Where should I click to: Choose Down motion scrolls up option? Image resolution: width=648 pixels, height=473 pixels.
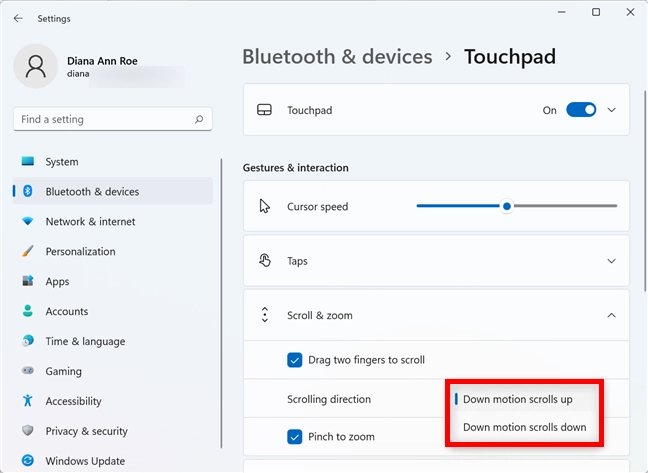524,399
